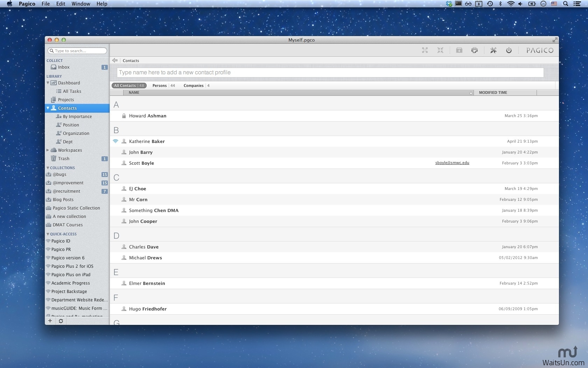Click the new contact profile name field
This screenshot has width=588, height=368.
[330, 73]
